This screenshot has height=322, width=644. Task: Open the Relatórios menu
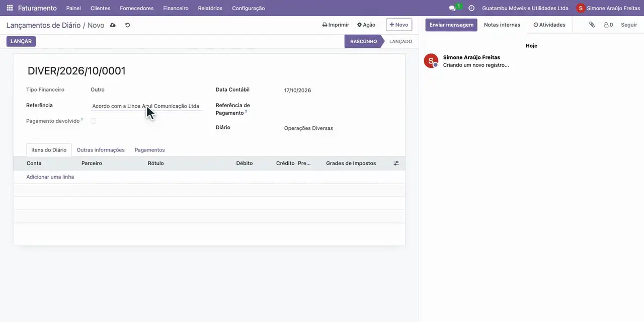pos(210,8)
